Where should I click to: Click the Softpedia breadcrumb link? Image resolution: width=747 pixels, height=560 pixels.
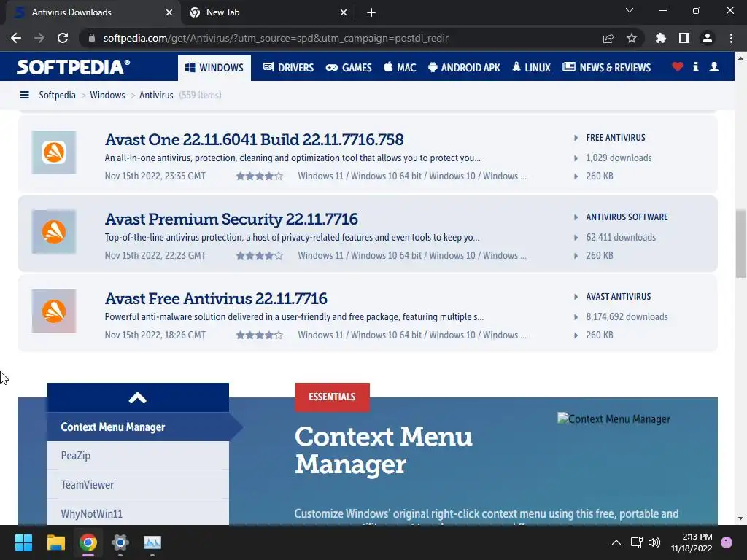(x=57, y=96)
